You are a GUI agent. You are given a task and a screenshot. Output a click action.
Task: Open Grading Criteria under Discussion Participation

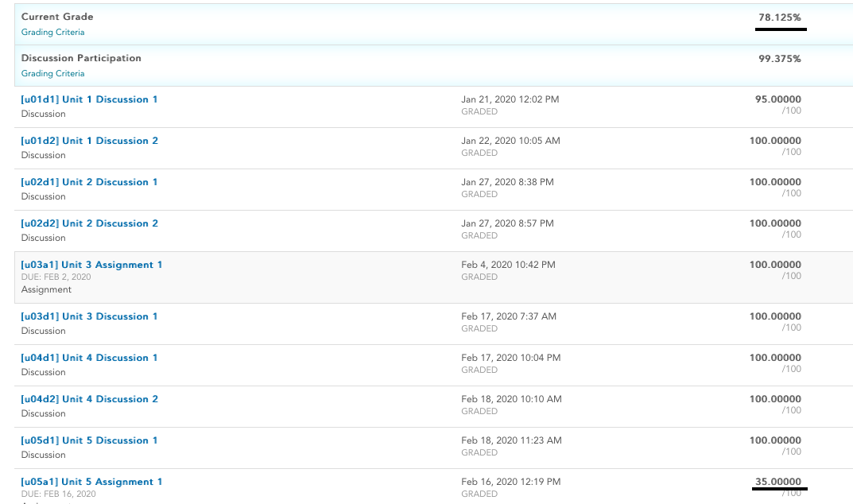52,73
